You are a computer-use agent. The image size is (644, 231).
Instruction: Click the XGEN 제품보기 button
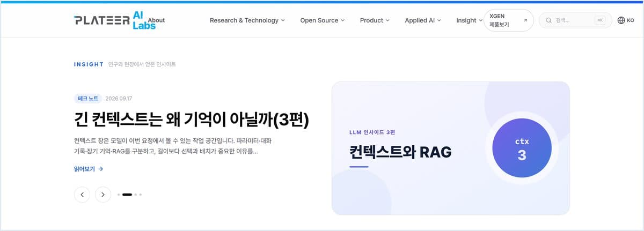pos(508,20)
